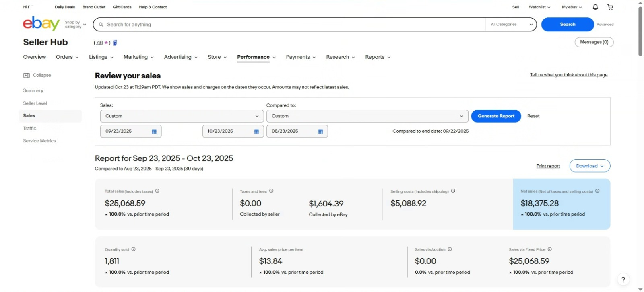Click info icon beside Total sales
The image size is (644, 292).
click(x=157, y=191)
